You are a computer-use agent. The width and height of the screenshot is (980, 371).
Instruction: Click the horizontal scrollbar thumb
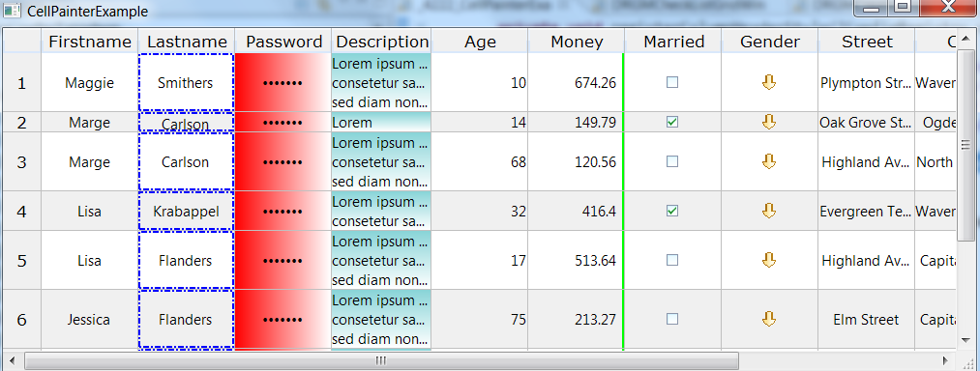pyautogui.click(x=381, y=360)
